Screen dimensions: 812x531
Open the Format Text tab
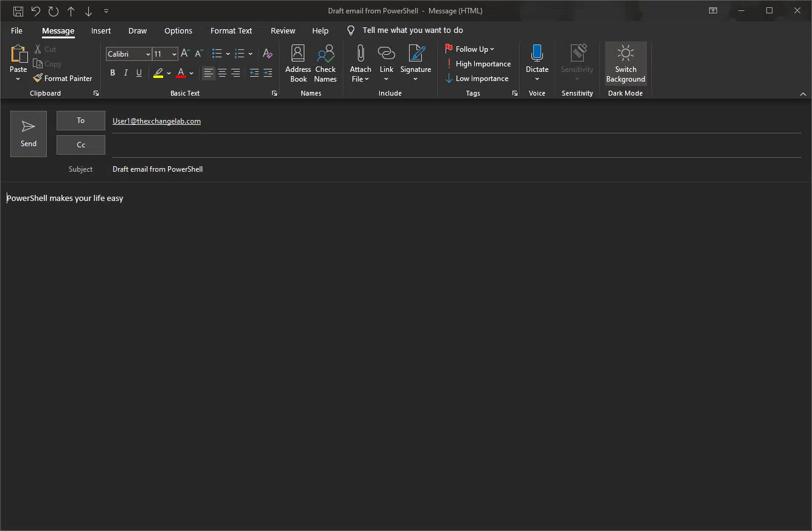click(231, 30)
